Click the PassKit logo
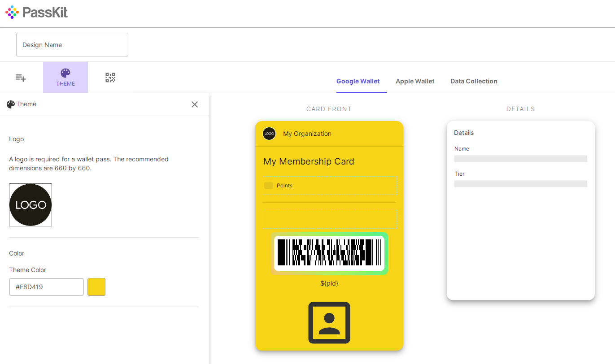 point(37,12)
